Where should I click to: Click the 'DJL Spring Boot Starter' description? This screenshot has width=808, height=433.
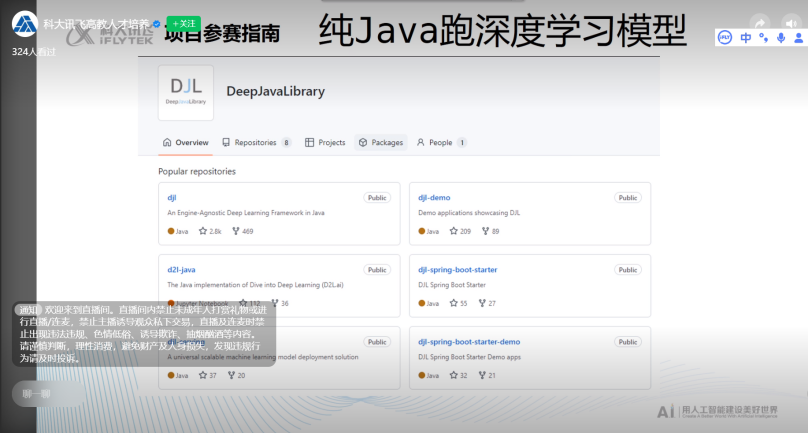pos(452,285)
